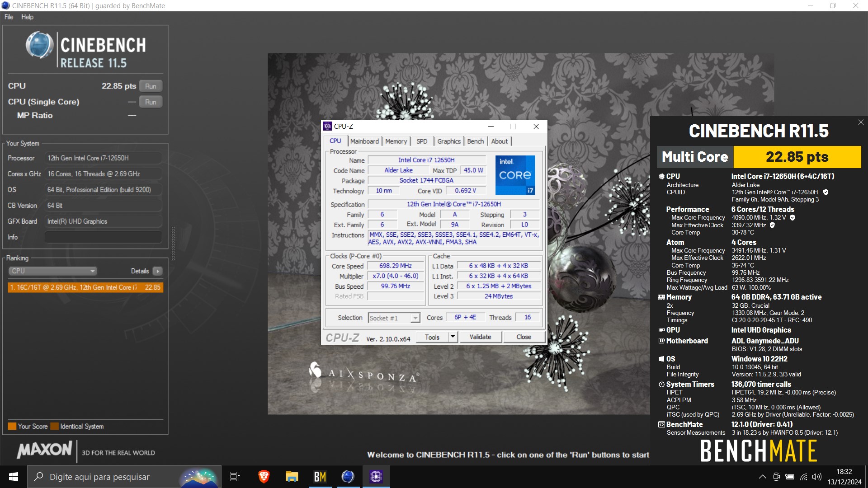868x488 pixels.
Task: Click the CPU section icon in BenchMate
Action: 661,177
